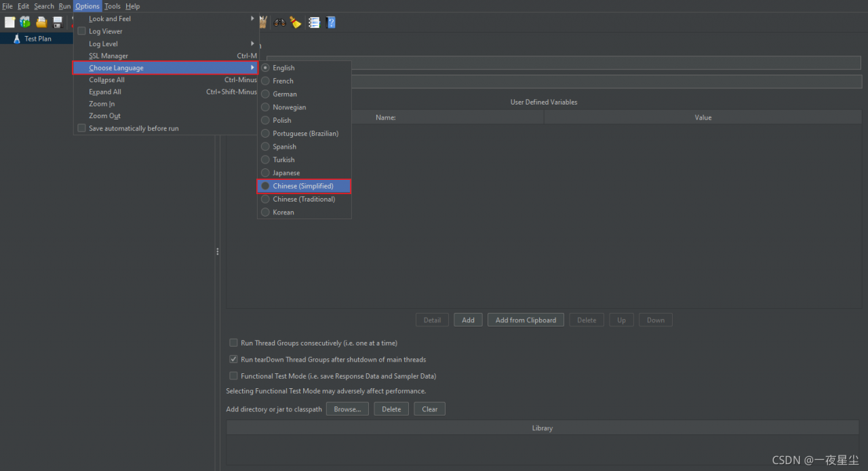The height and width of the screenshot is (471, 868).
Task: Open the Help menu
Action: tap(133, 6)
